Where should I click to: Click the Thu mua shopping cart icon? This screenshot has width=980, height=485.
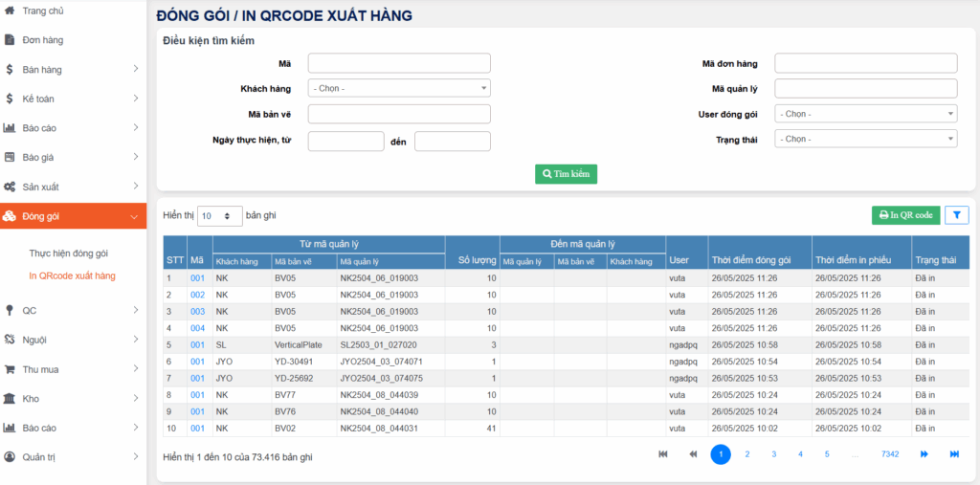coord(10,369)
